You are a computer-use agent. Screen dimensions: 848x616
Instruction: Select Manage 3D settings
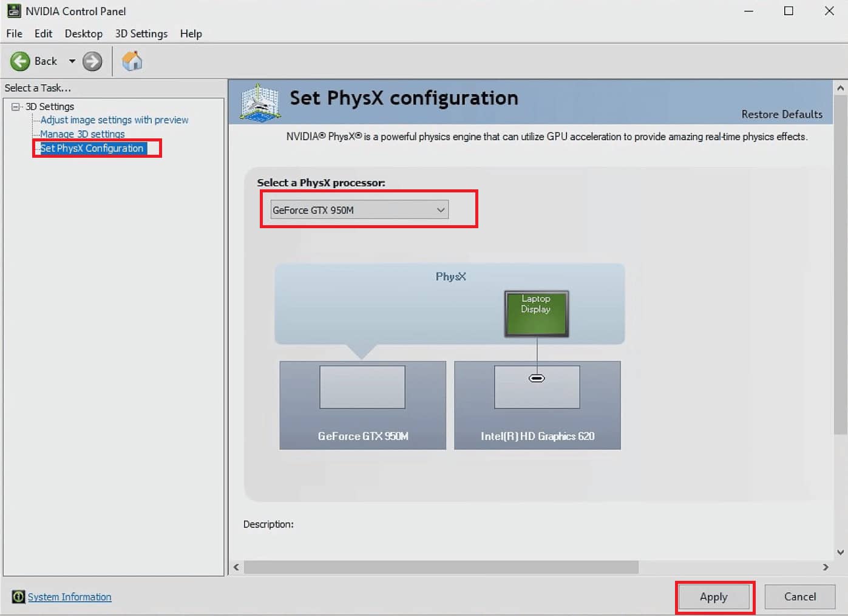[83, 134]
